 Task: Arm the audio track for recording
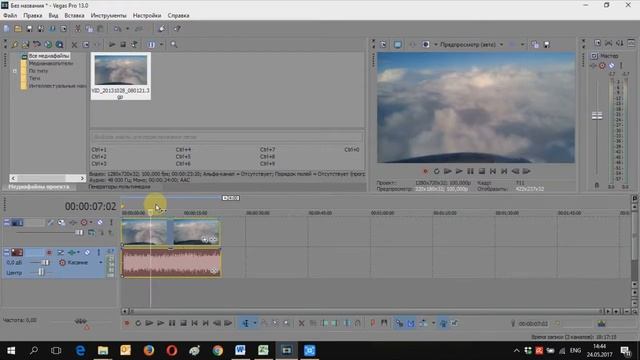(x=49, y=253)
